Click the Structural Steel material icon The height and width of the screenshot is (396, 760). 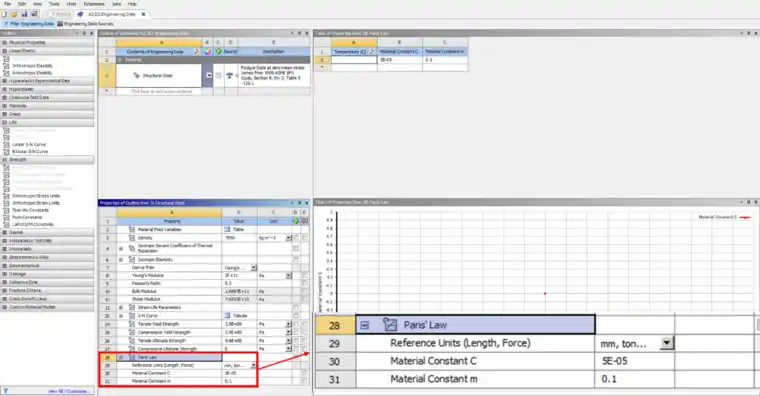[137, 76]
